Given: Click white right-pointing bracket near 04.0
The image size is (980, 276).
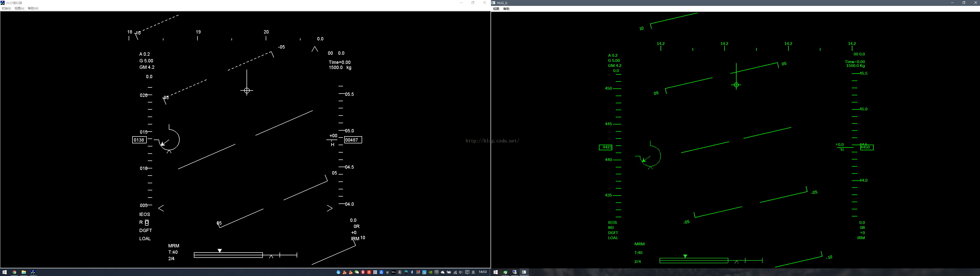Looking at the screenshot, I should pyautogui.click(x=329, y=208).
